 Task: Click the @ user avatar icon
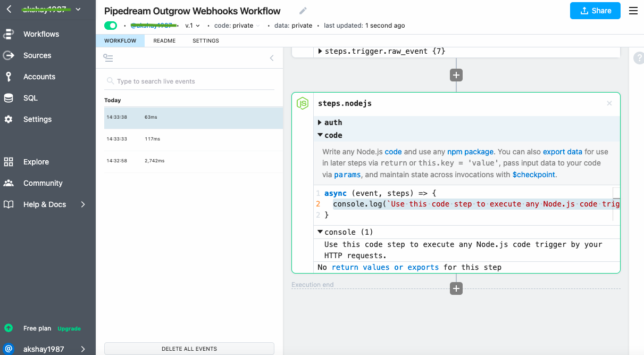9,349
